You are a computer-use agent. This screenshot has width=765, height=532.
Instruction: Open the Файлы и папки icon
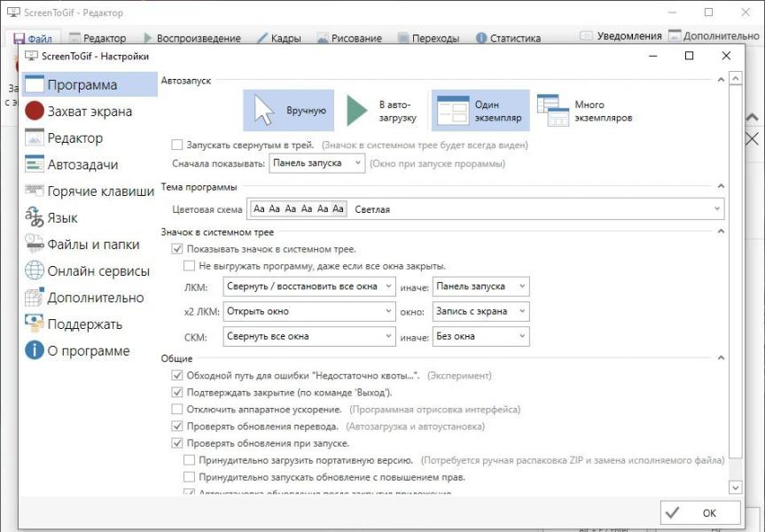click(35, 244)
